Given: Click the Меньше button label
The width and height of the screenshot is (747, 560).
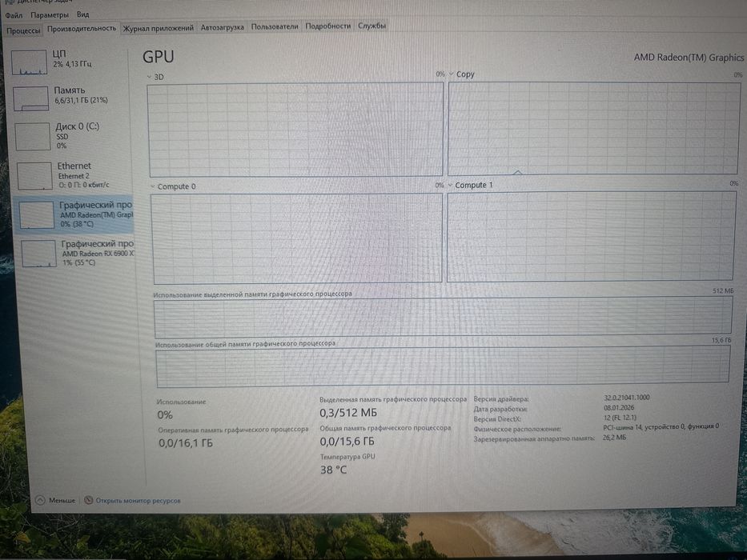Looking at the screenshot, I should [62, 501].
